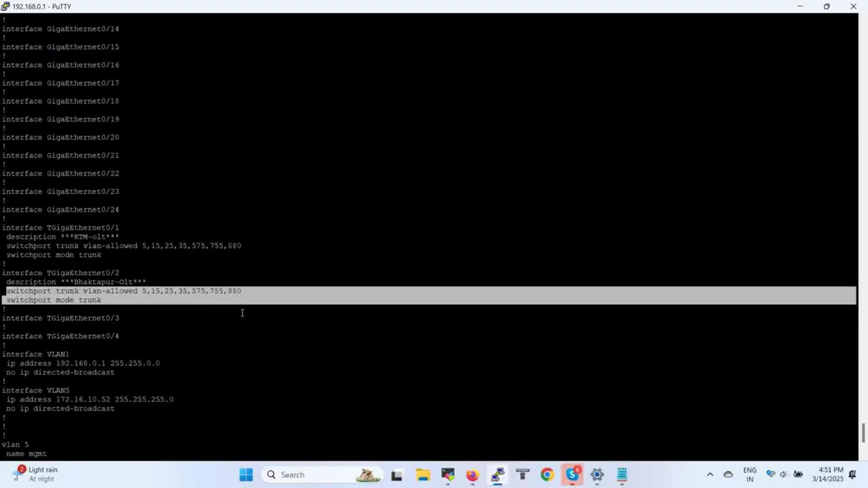Click 'interface VLAN1' text
This screenshot has width=868, height=488.
click(x=35, y=354)
